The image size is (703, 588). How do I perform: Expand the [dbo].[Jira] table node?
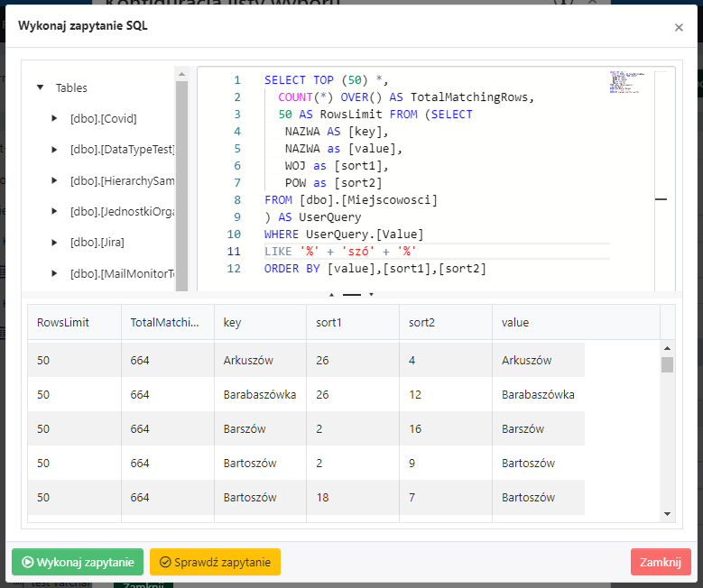point(55,242)
